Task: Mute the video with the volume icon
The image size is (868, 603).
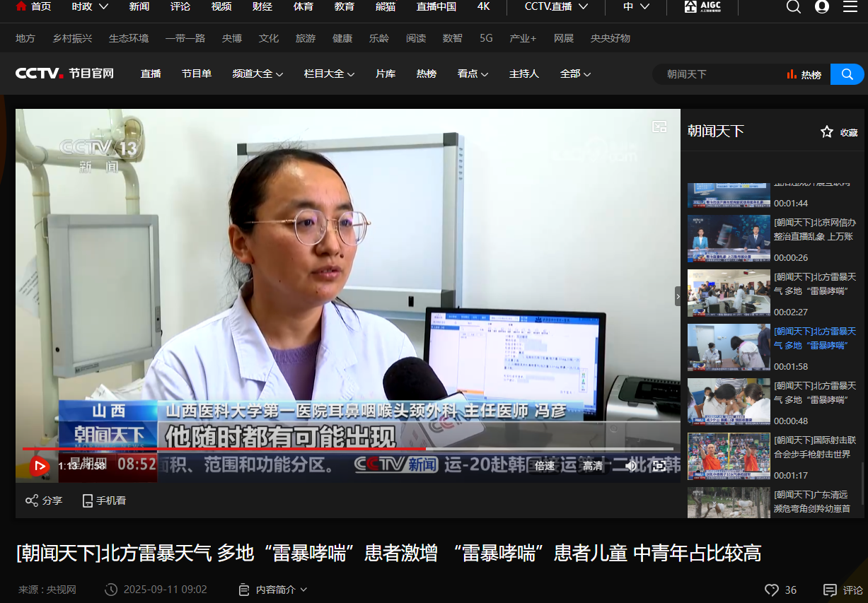Action: [631, 466]
